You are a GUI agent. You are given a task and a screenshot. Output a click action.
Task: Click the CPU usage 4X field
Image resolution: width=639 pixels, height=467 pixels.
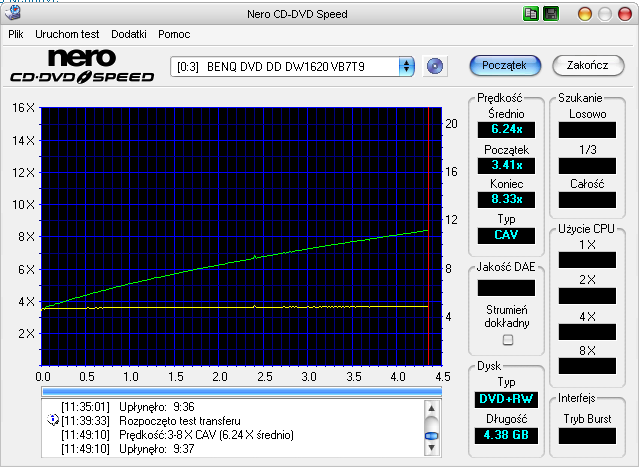tap(587, 332)
